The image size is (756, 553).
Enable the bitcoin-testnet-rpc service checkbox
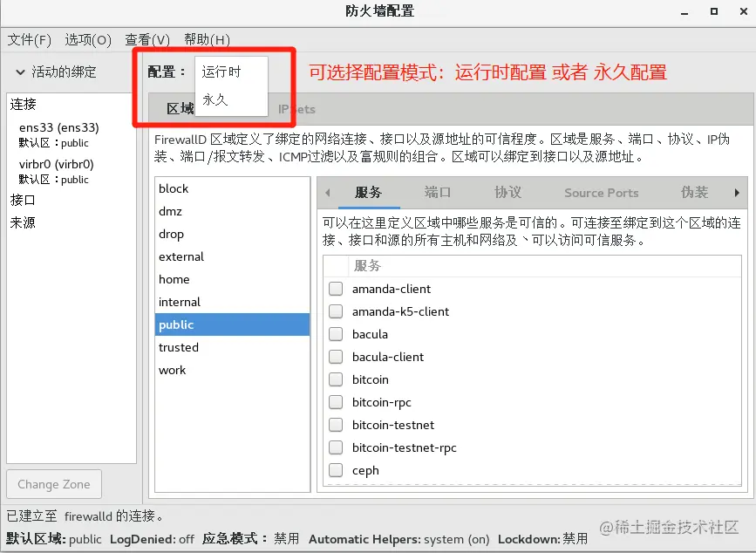point(336,447)
